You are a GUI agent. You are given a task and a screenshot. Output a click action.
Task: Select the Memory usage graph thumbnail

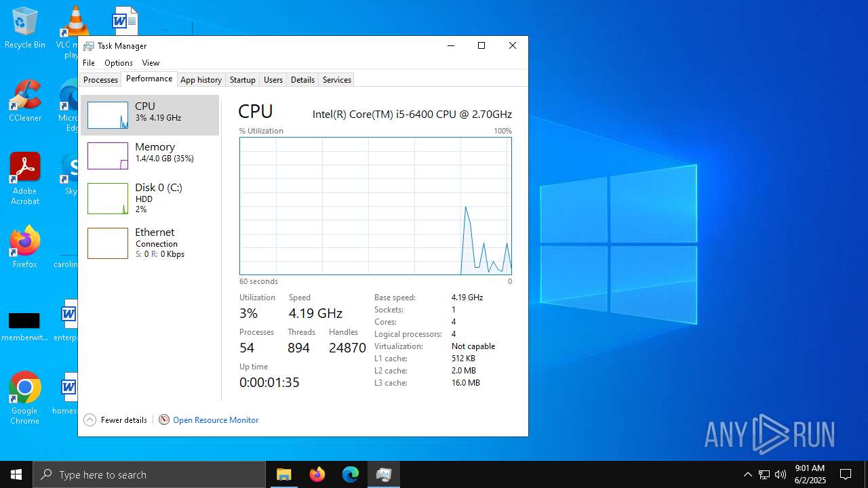[x=108, y=156]
